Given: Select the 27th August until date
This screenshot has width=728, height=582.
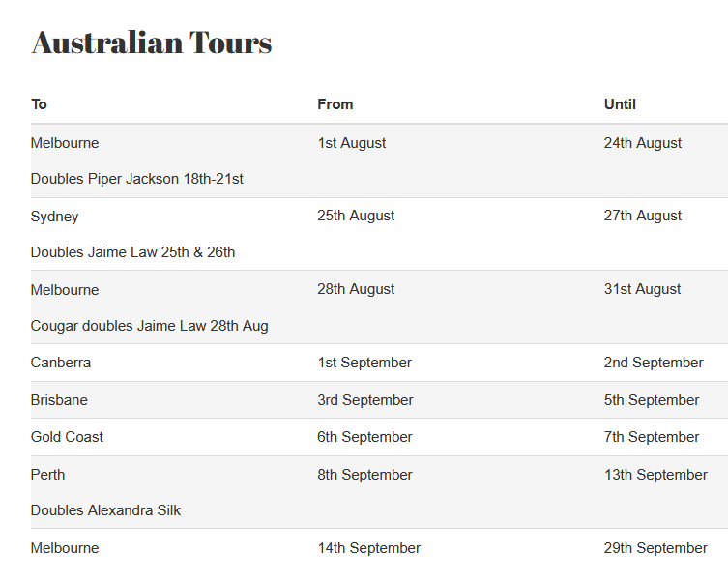Looking at the screenshot, I should click(x=643, y=216).
